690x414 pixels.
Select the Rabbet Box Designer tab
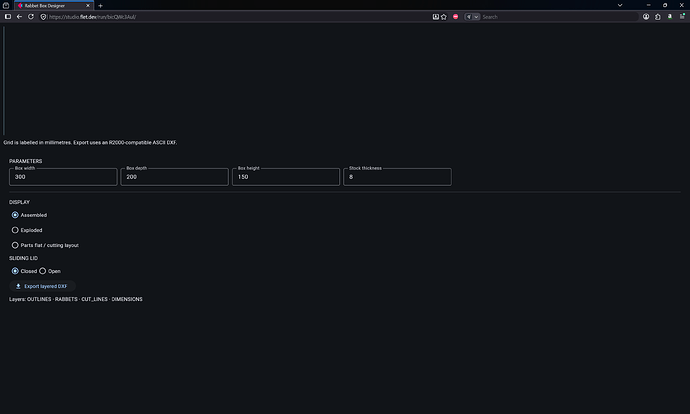[x=53, y=6]
